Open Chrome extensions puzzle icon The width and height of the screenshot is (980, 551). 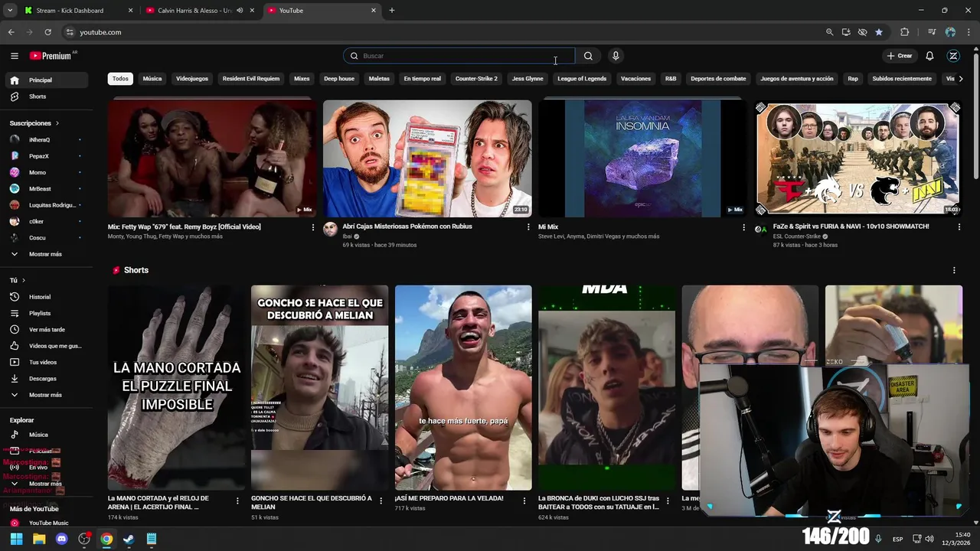904,32
